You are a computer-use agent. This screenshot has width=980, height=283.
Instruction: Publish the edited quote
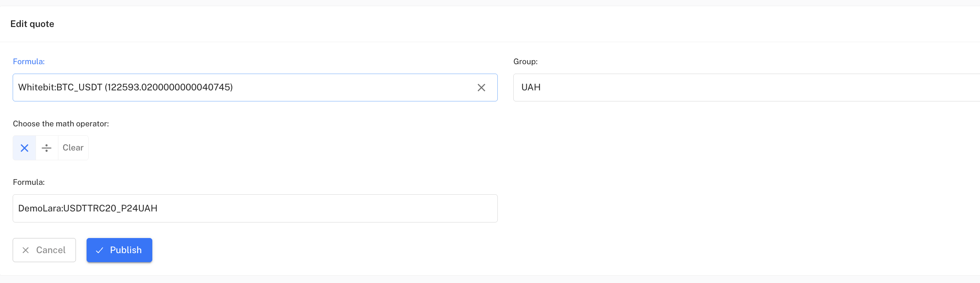tap(119, 250)
